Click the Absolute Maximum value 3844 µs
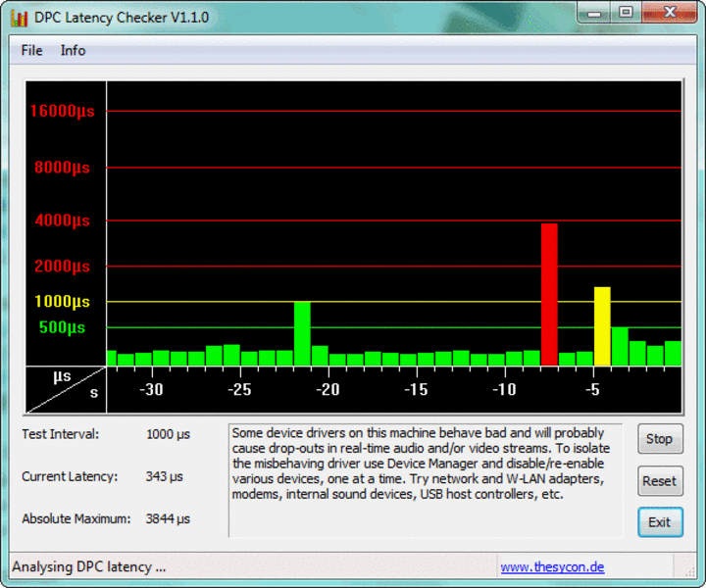The height and width of the screenshot is (588, 706). pyautogui.click(x=168, y=518)
